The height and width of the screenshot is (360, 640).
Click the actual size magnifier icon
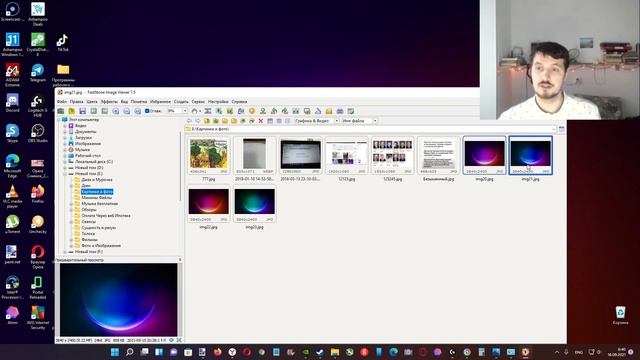(138, 111)
